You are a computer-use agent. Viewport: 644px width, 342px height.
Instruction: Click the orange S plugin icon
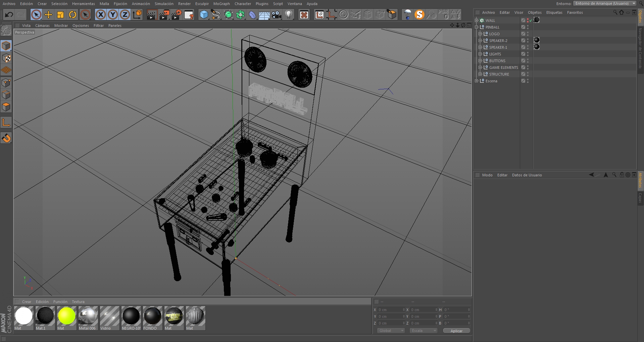(x=419, y=15)
